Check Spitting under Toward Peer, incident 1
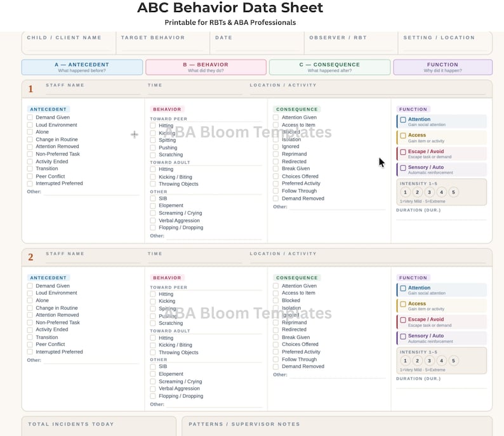 pyautogui.click(x=153, y=140)
